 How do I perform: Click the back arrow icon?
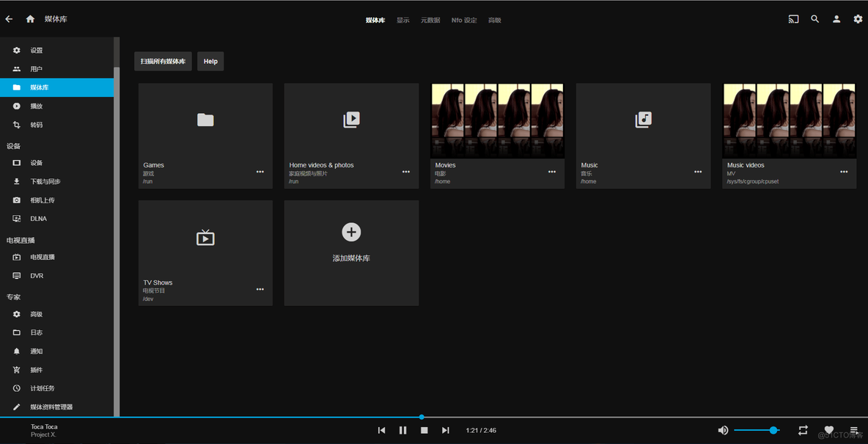9,19
